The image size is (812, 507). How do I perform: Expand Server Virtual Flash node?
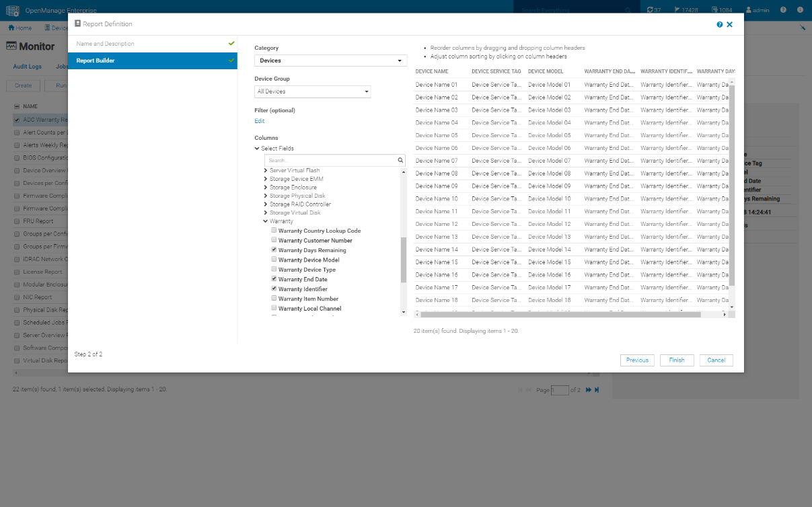(x=266, y=171)
